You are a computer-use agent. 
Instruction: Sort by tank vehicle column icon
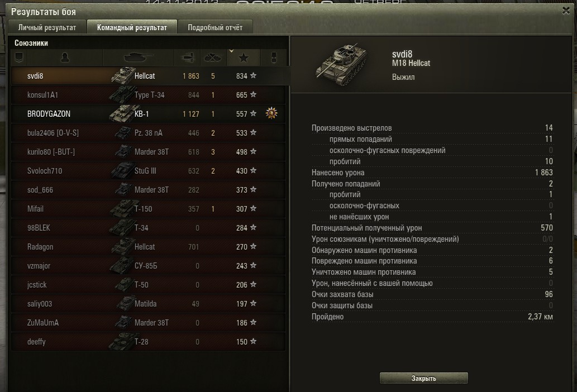[138, 58]
